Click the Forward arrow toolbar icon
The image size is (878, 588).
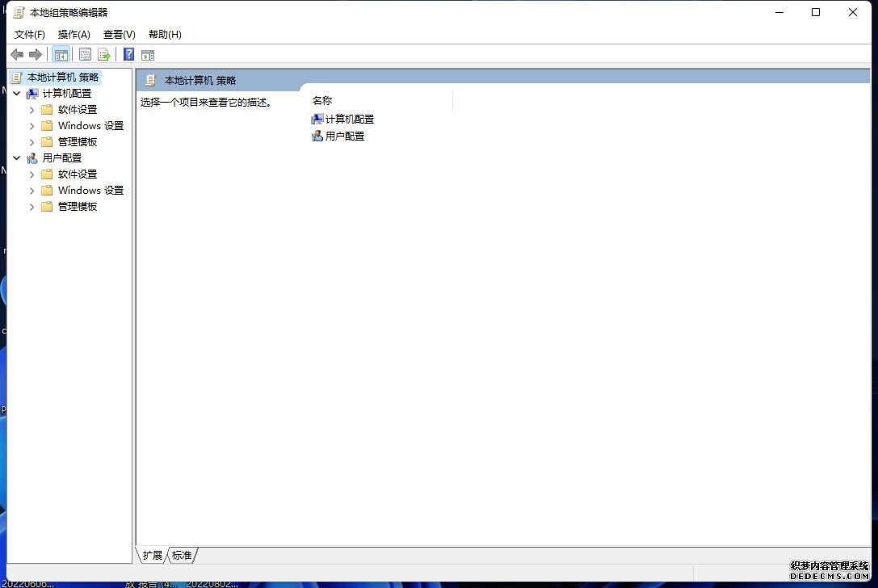tap(36, 54)
